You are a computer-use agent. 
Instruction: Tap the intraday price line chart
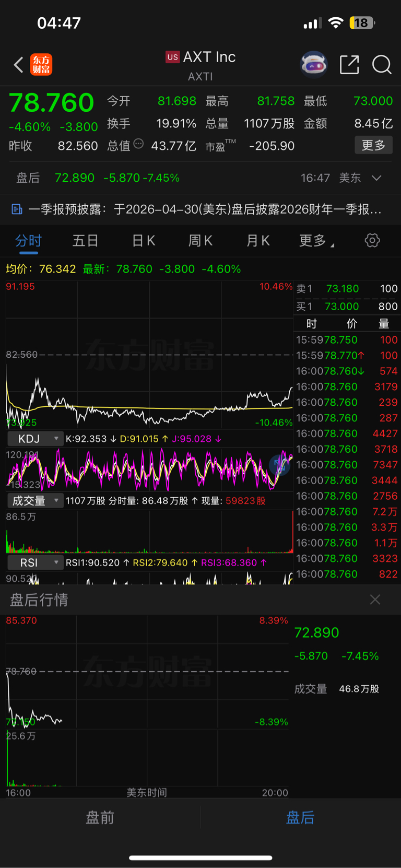[x=149, y=355]
